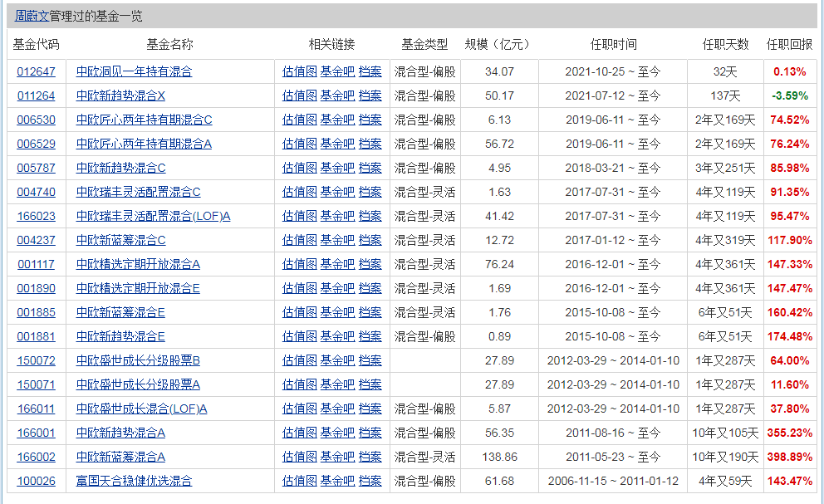Open fund code 100026 link

coord(37,482)
